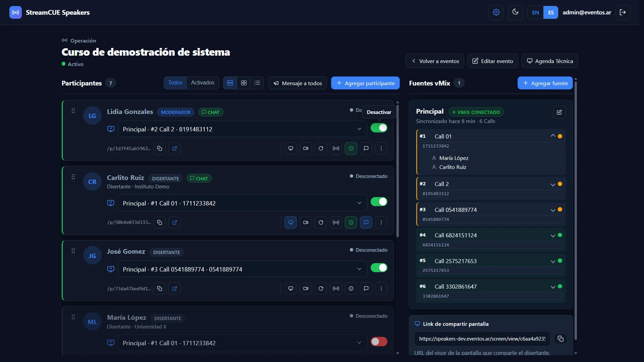Viewport: 644px width, 362px height.
Task: Open José Gomez link externally
Action: click(175, 289)
